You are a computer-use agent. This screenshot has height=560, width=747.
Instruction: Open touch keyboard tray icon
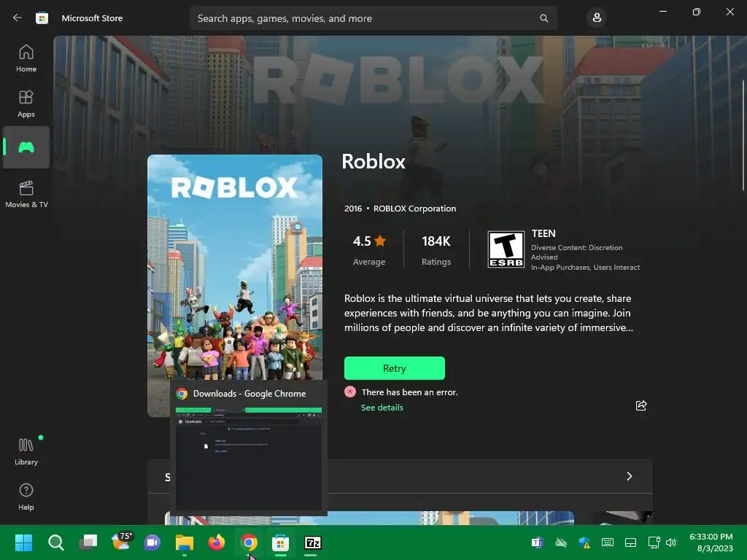608,542
